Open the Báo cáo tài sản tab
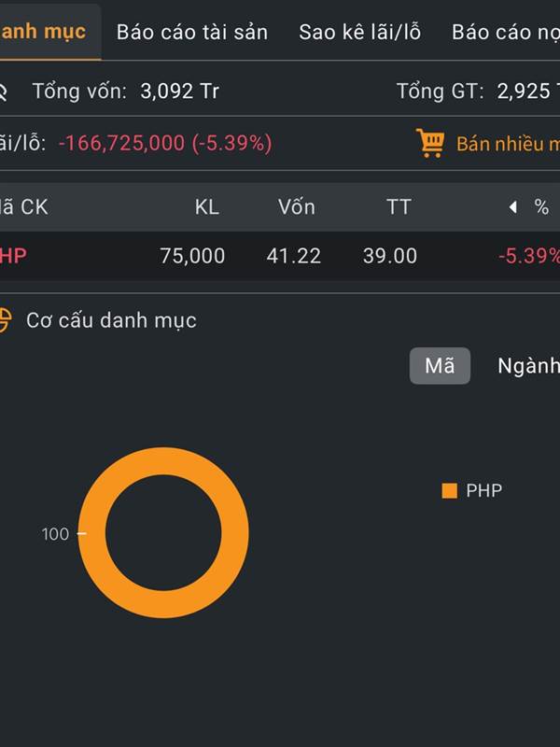The width and height of the screenshot is (560, 747). (x=192, y=32)
